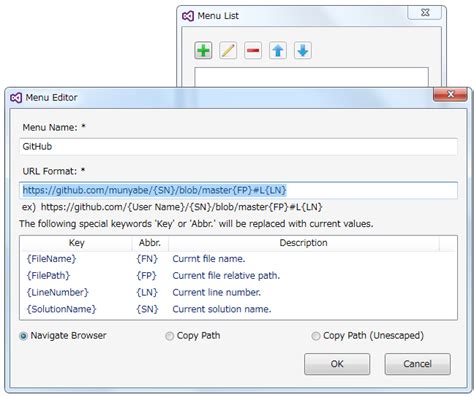Image resolution: width=474 pixels, height=397 pixels.
Task: Click the pencil Edit icon in Menu List
Action: (x=228, y=51)
